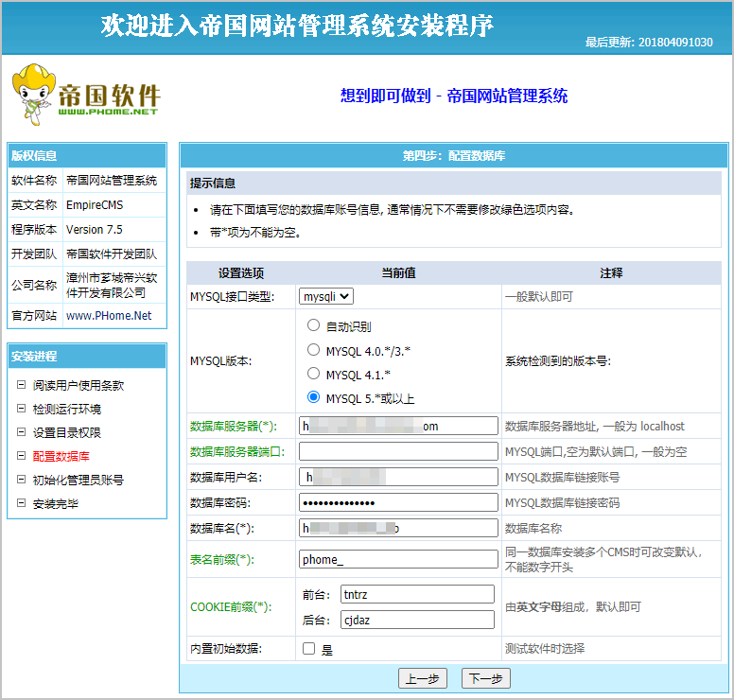Click the green 数据库服务器(*) label
The image size is (734, 700).
233,426
